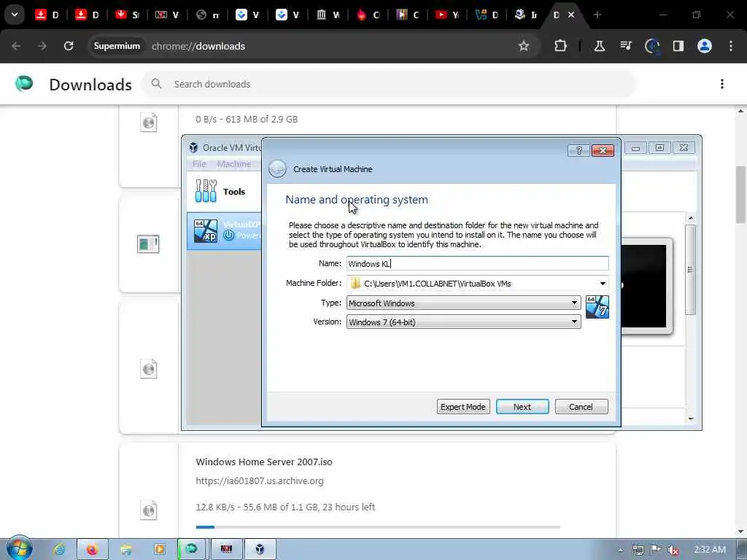
Task: Open the Windows Home Server 2007.iso link
Action: (264, 462)
